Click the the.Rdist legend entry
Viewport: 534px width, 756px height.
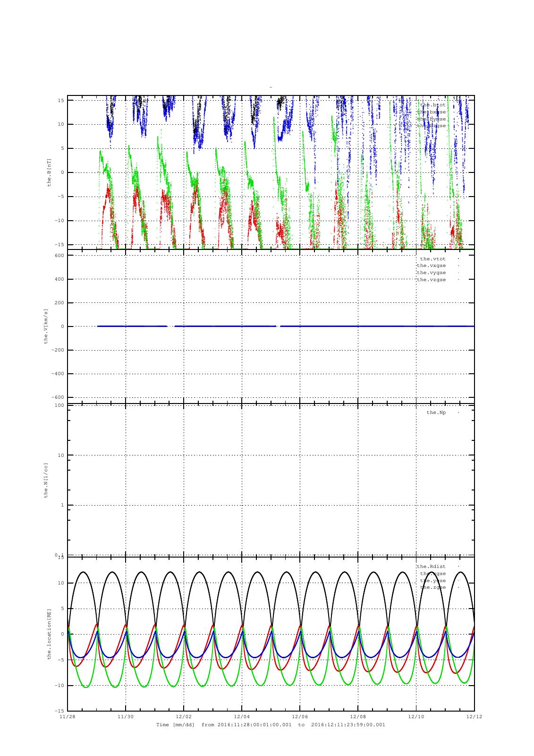[431, 567]
